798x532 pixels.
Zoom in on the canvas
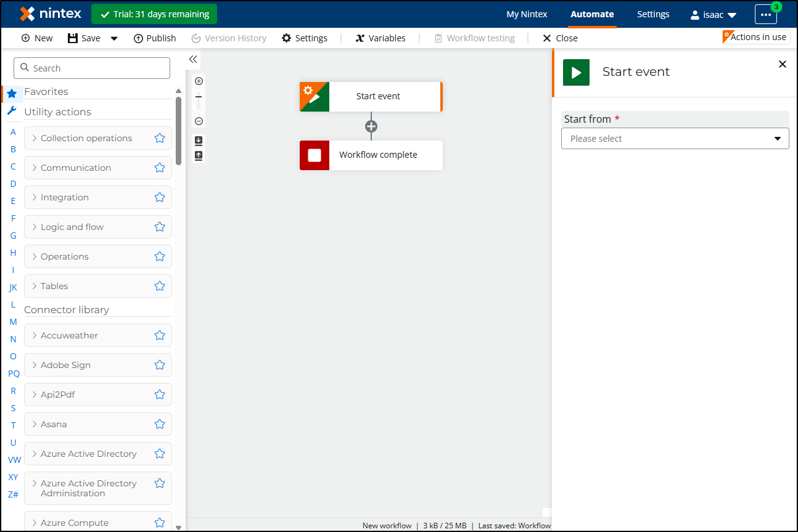[199, 81]
